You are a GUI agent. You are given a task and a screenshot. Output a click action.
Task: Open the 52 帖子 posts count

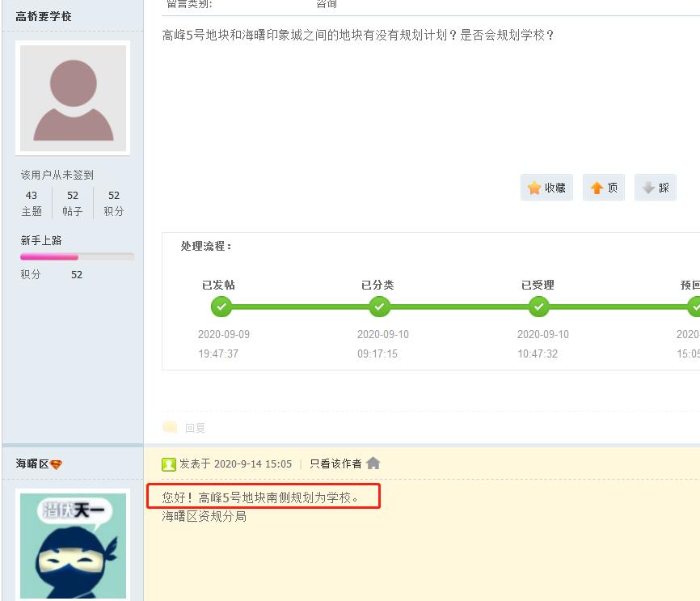(72, 203)
